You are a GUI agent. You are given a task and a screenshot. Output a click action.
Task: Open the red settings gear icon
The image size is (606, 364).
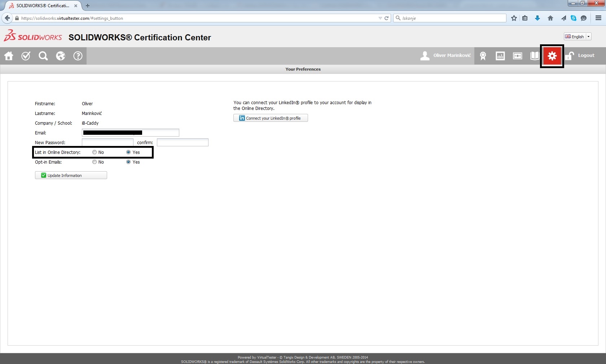552,56
